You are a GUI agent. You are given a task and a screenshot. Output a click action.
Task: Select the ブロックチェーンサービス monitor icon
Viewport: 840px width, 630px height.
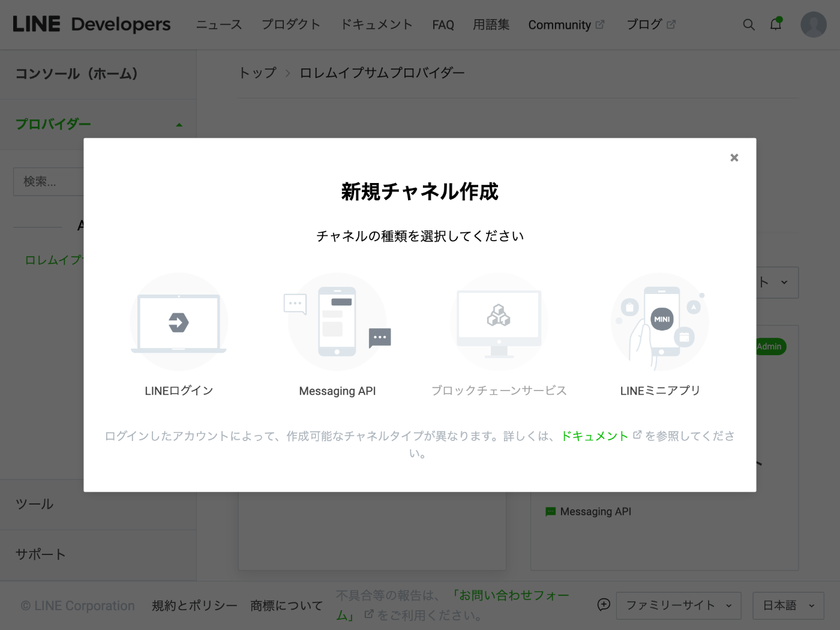(499, 322)
